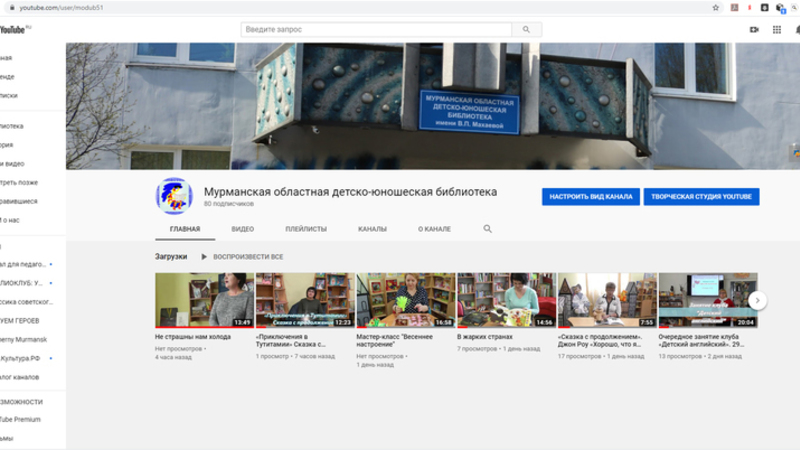Click the site lock icon in address bar
Viewport: 800px width, 450px height.
click(11, 7)
